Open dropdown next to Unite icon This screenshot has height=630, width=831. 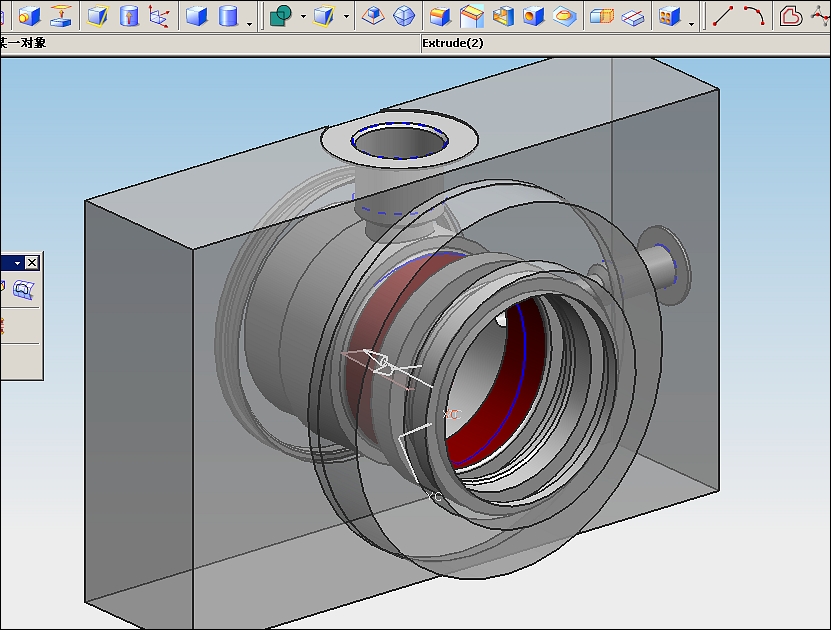click(303, 16)
